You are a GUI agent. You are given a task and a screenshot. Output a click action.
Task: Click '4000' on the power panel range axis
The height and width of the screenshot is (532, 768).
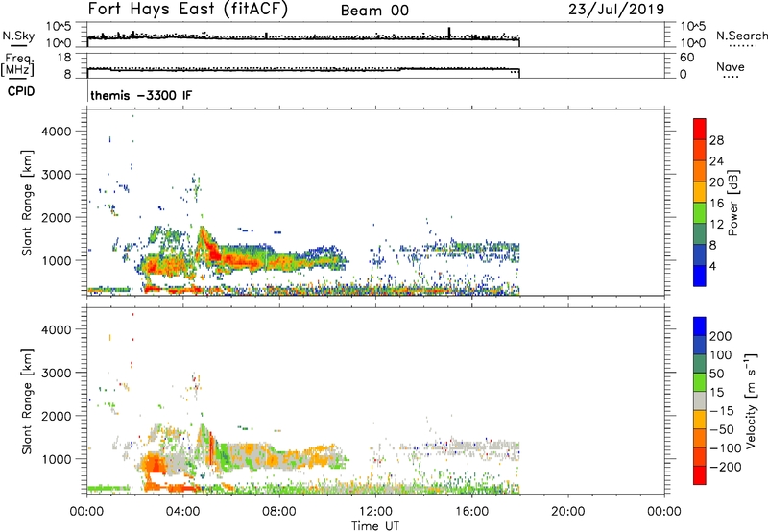pyautogui.click(x=57, y=132)
